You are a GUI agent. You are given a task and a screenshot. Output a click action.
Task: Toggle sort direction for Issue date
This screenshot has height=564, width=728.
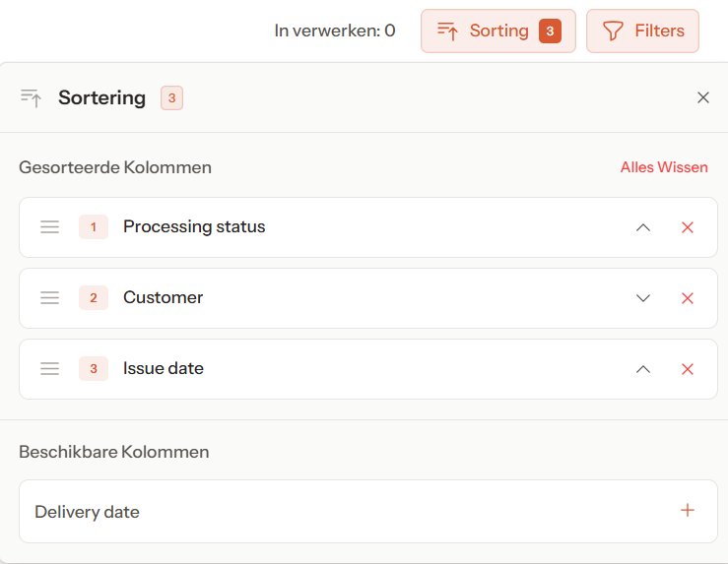coord(643,369)
